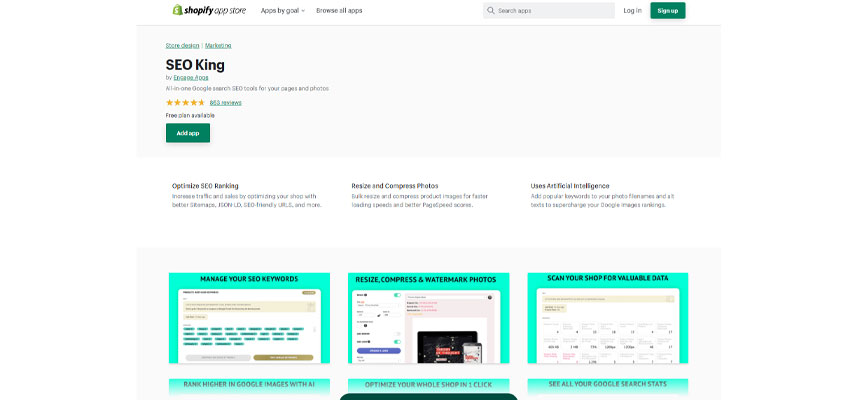Open the 863 reviews link
This screenshot has width=850, height=400.
point(226,102)
